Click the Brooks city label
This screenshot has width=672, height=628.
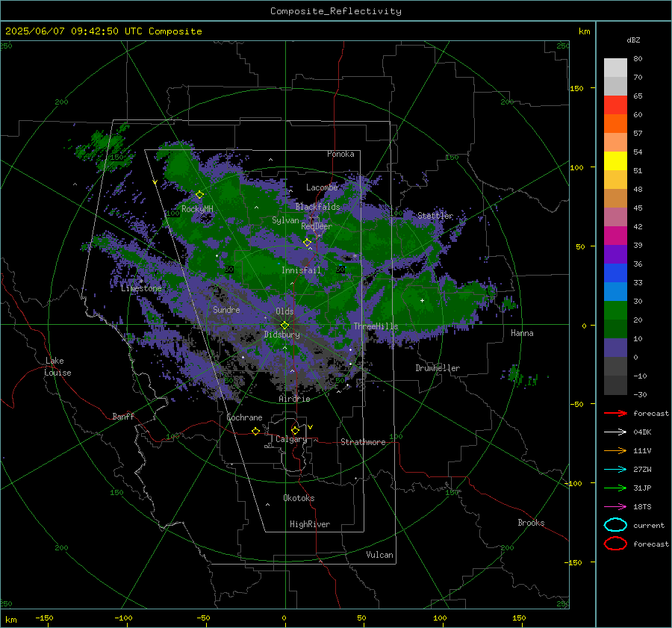[531, 523]
